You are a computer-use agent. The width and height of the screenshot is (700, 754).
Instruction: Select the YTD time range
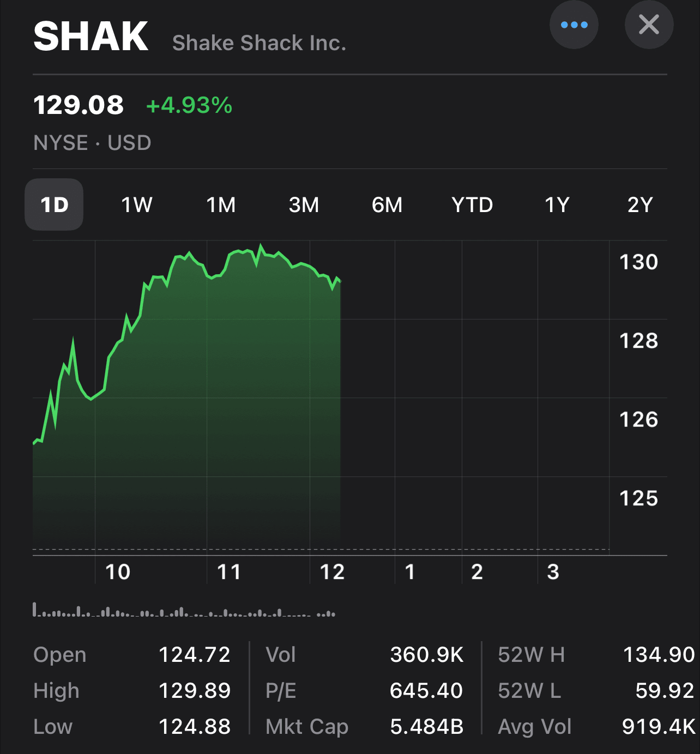coord(472,205)
